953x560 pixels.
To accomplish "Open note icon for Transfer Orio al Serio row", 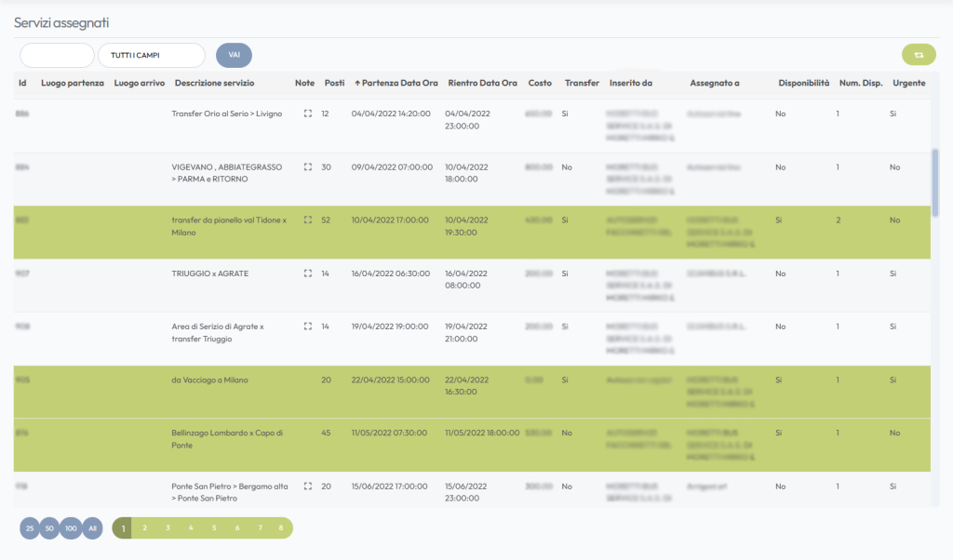I will coord(307,113).
